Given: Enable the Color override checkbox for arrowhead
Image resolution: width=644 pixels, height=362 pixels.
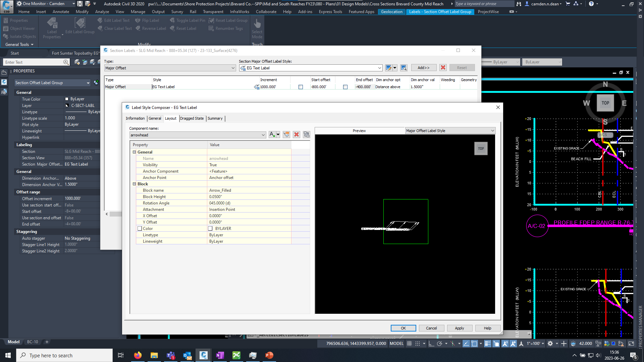Looking at the screenshot, I should [140, 228].
